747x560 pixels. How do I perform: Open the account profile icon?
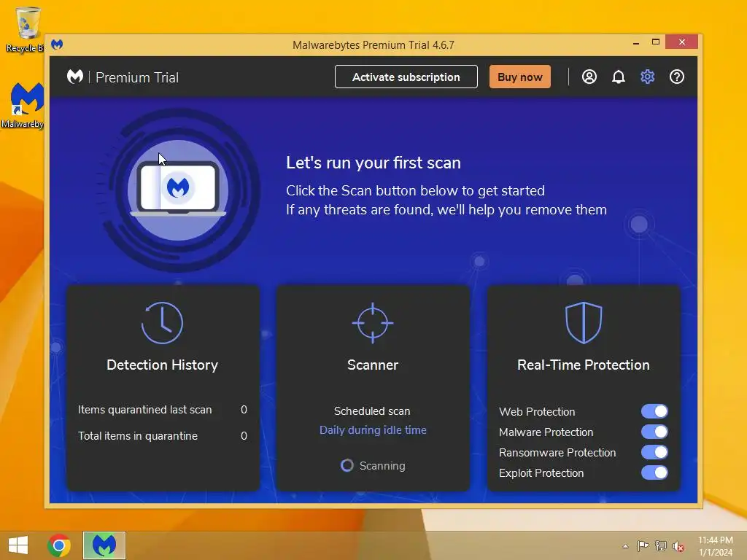589,77
